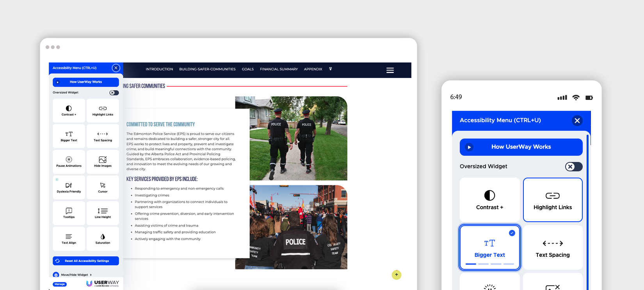Activate Text Spacing tile in desktop menu
644x290 pixels.
(103, 136)
